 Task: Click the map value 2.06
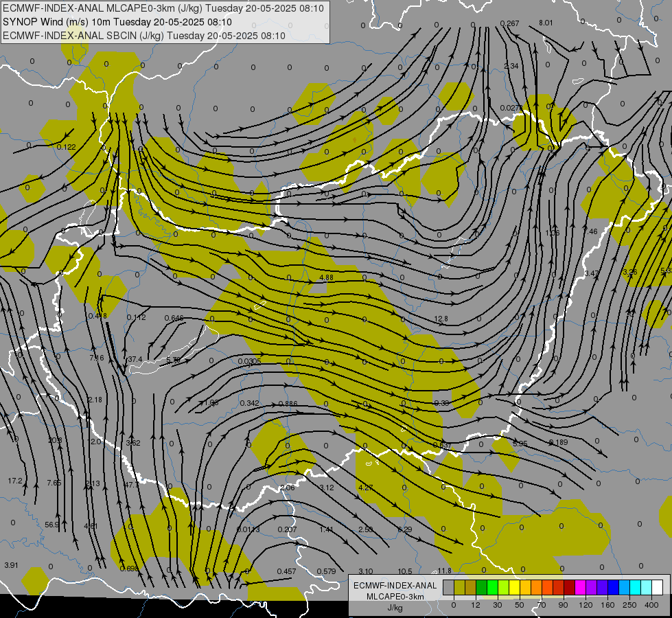click(288, 488)
